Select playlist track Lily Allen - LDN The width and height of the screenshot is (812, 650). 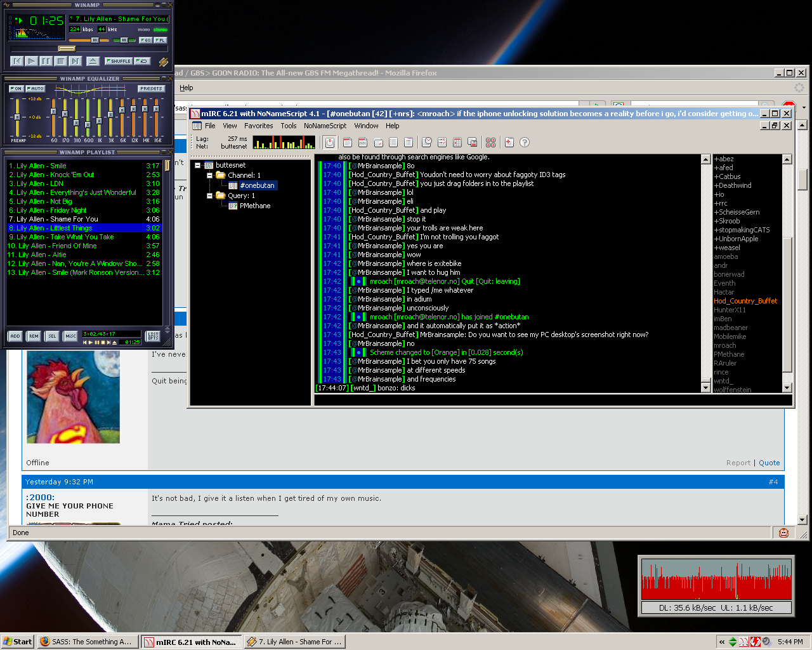[84, 183]
